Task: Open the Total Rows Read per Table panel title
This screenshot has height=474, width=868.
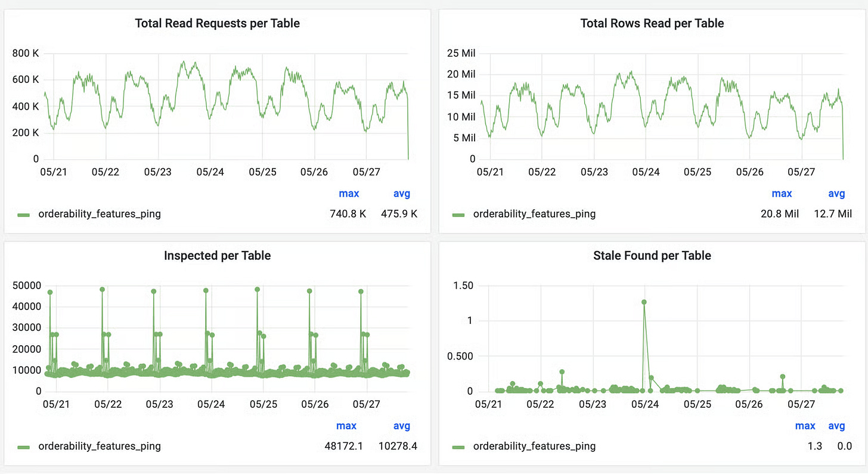Action: click(x=652, y=23)
